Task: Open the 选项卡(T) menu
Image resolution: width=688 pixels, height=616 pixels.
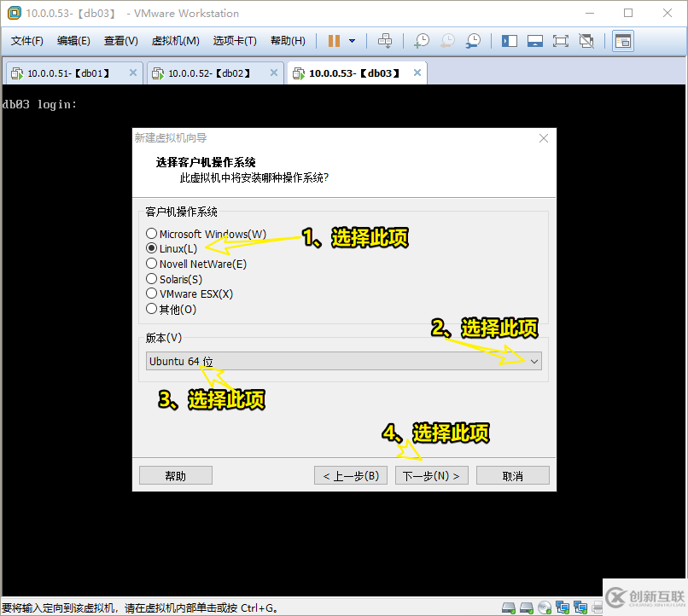Action: (x=236, y=41)
